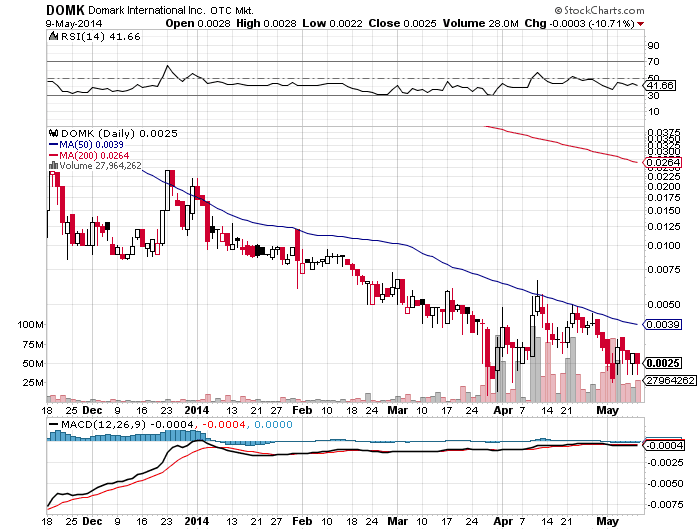Click the RSI(14) 41.66 legend label
Image resolution: width=700 pixels, height=530 pixels.
[x=100, y=37]
